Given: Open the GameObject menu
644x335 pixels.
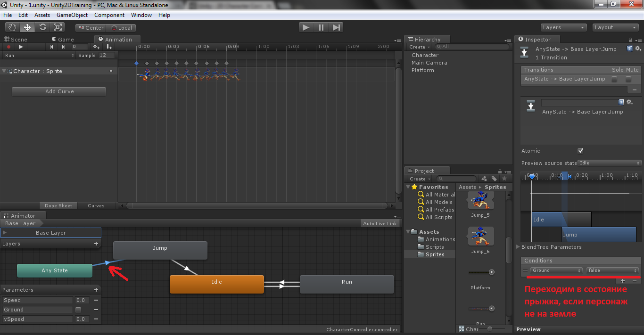Looking at the screenshot, I should coord(72,15).
